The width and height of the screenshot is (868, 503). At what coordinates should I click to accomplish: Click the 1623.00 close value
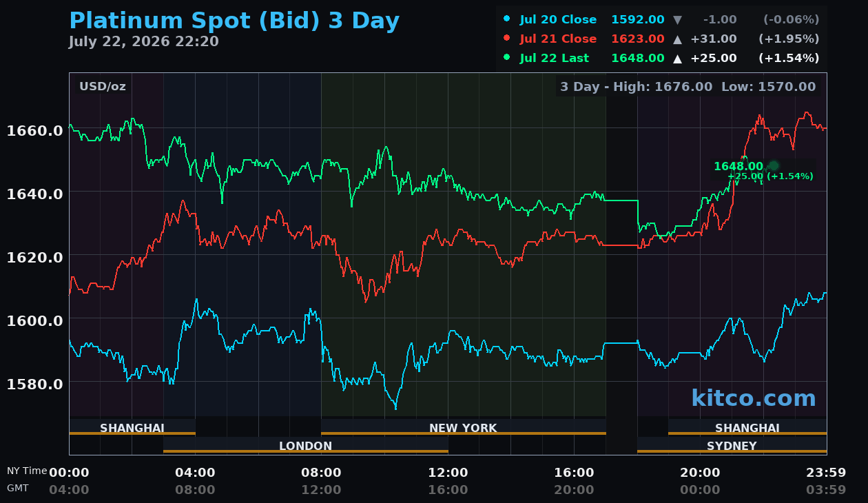638,39
